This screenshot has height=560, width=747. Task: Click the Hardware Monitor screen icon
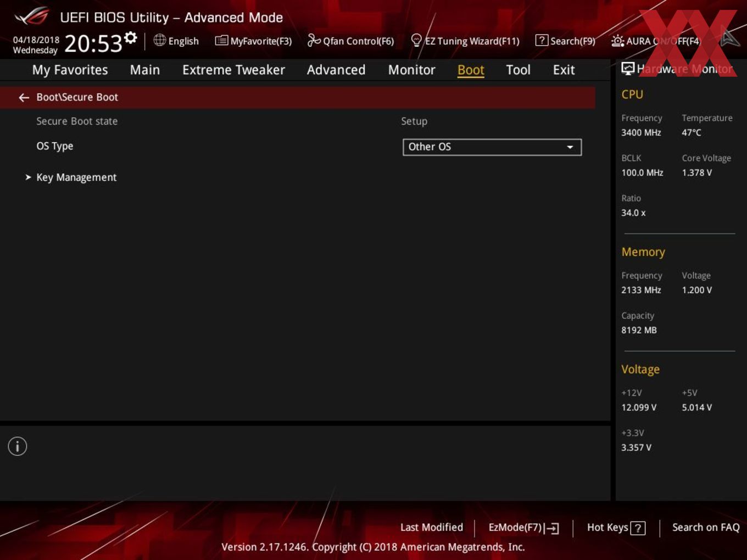(628, 69)
